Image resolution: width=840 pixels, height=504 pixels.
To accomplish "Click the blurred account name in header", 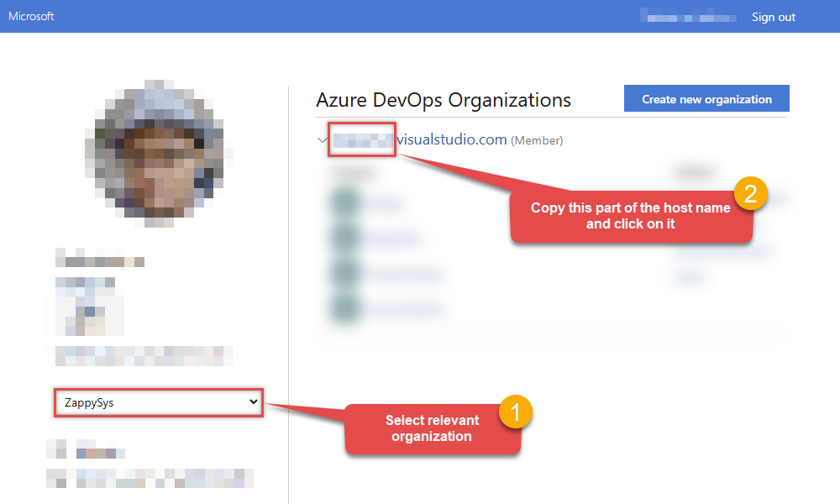I will coord(688,16).
